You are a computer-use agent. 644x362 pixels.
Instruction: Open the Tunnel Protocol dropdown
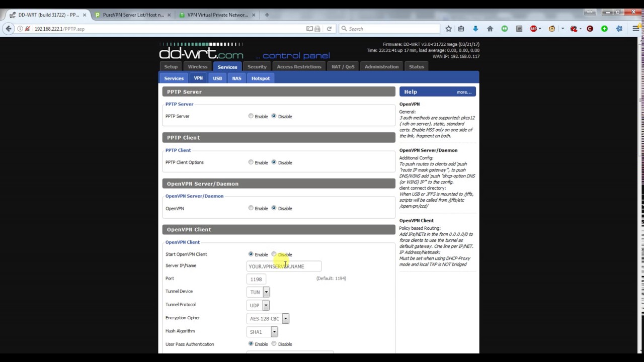[x=258, y=305]
